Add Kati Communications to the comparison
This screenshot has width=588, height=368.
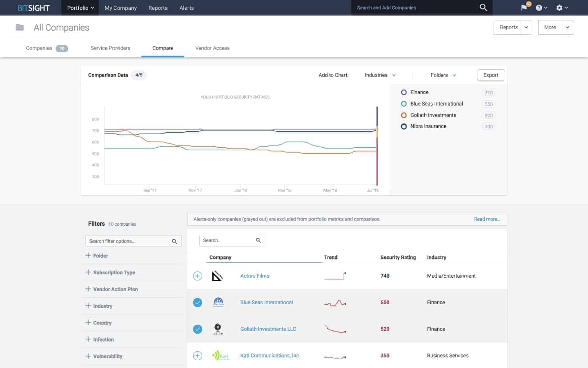(x=197, y=356)
